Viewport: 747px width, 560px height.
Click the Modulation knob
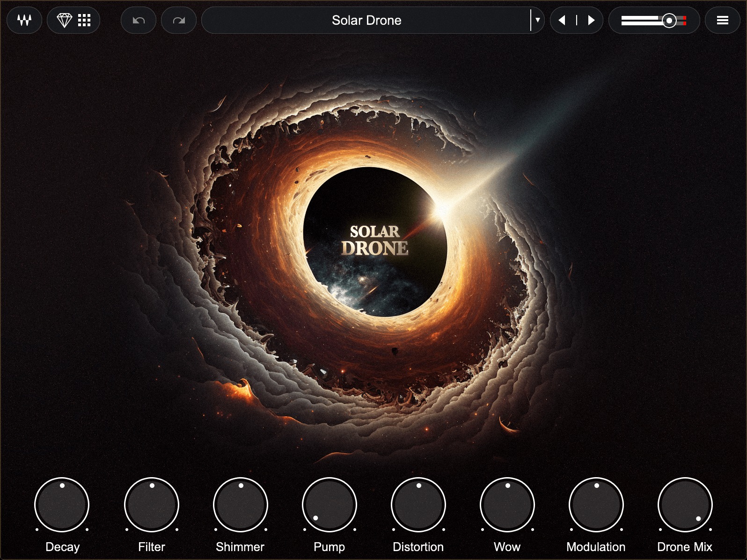596,505
